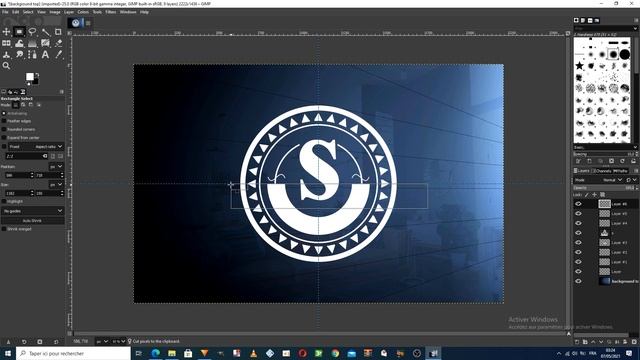Reset tool options to defaults
Viewport: 640px width, 360px height.
(x=56, y=342)
